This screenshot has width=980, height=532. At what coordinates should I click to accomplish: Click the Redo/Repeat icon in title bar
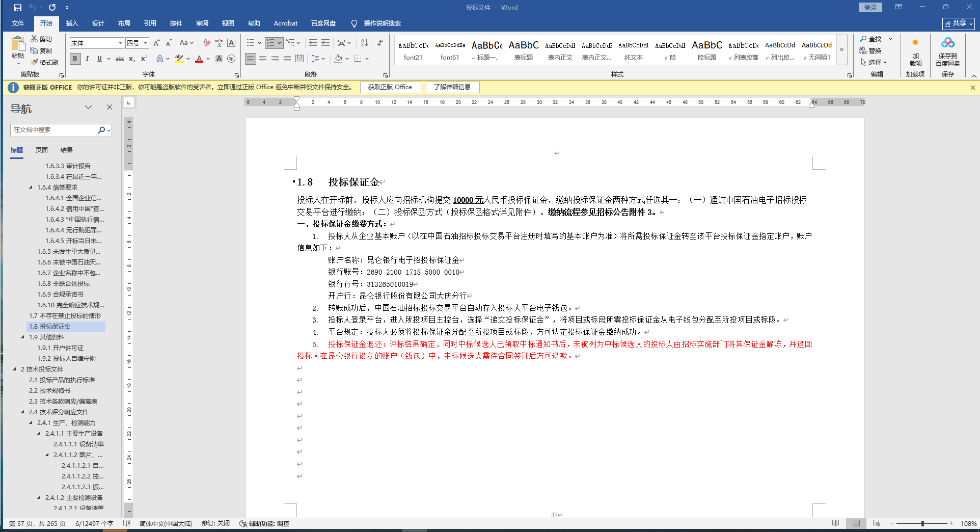tap(52, 8)
